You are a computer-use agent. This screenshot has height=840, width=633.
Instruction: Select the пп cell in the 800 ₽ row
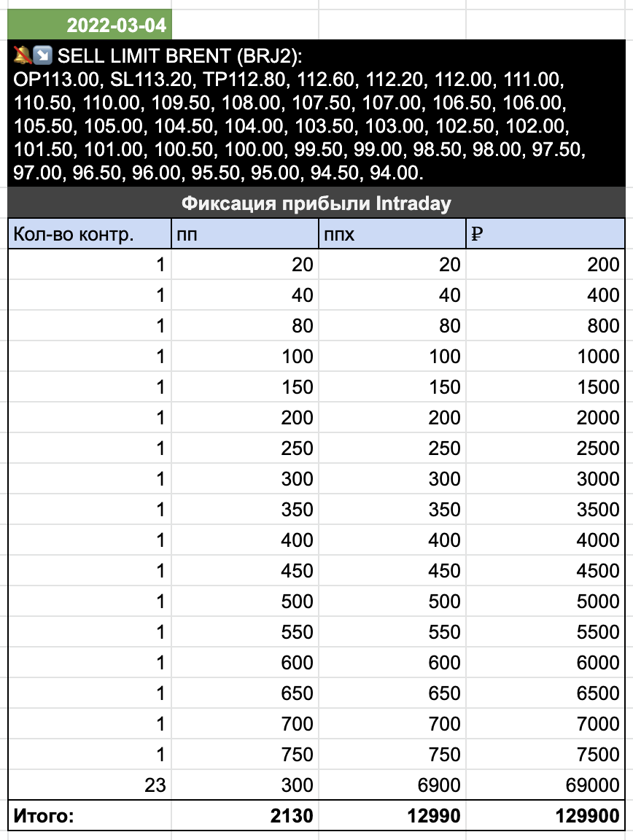point(245,325)
